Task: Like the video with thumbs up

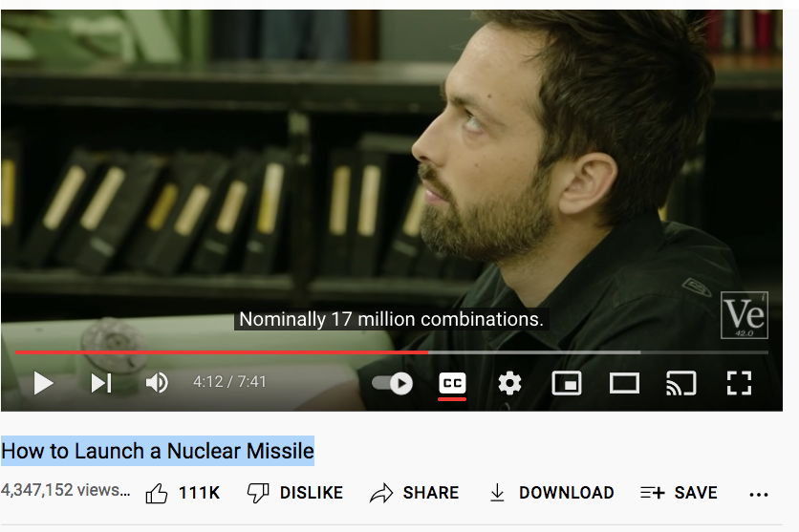Action: point(183,493)
